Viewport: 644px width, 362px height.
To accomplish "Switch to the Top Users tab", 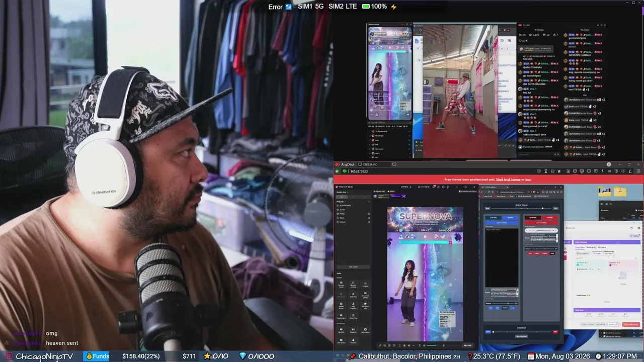I will (602, 247).
